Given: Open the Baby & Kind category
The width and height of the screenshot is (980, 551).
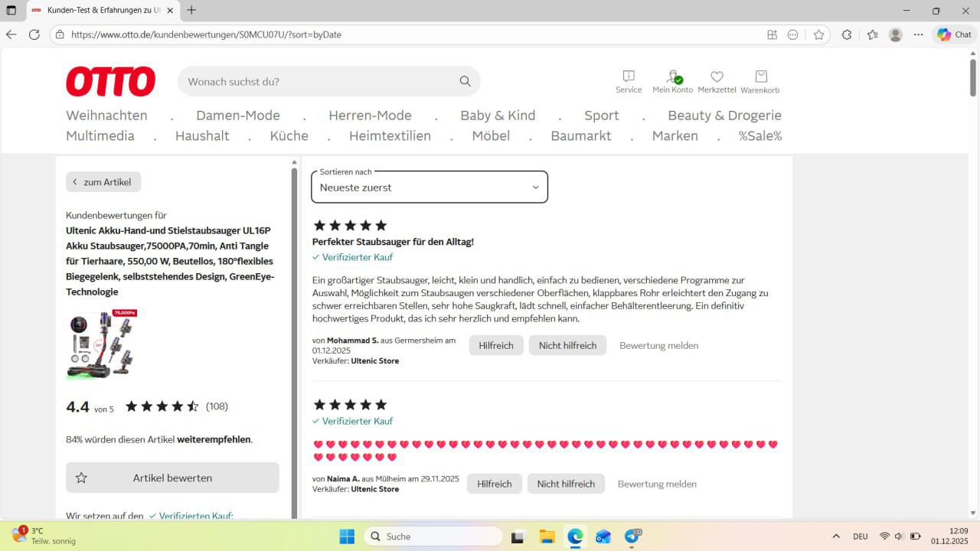Looking at the screenshot, I should point(498,116).
